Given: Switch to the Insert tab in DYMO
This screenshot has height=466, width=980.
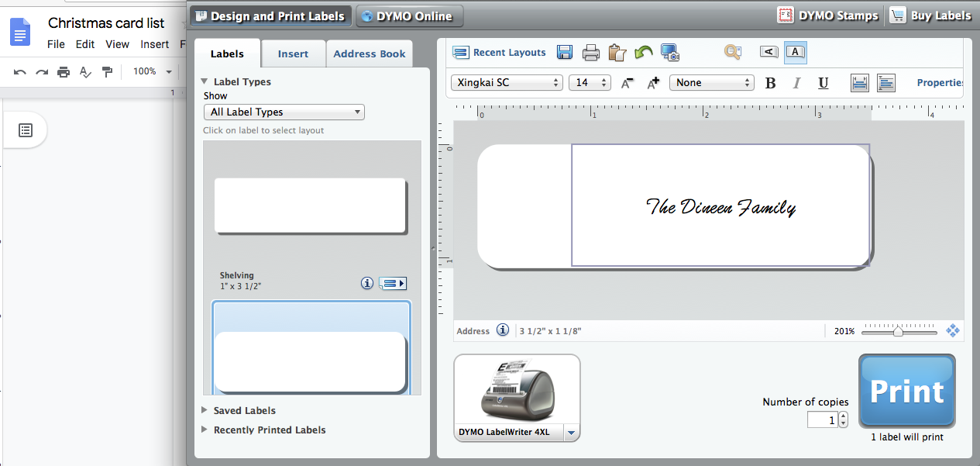Looking at the screenshot, I should tap(293, 54).
